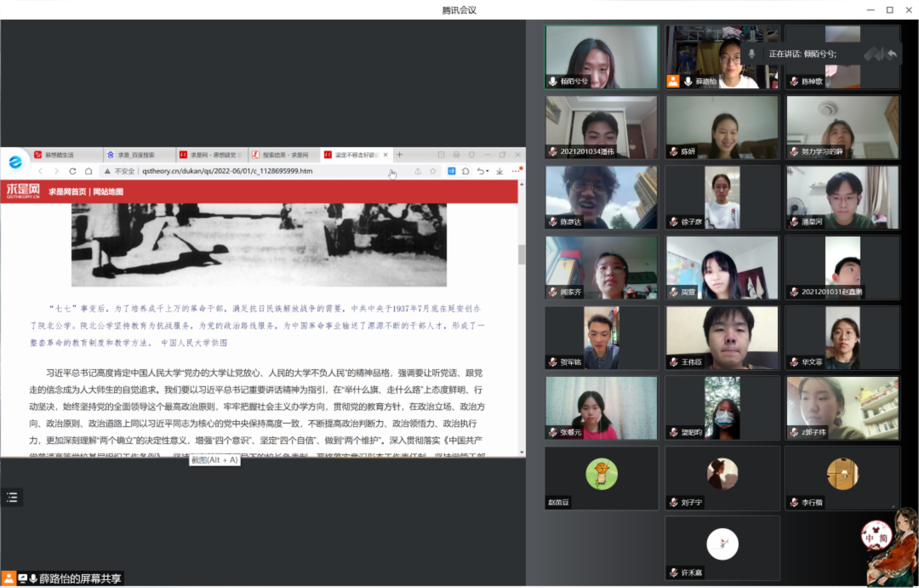Click the 求是网首页 link in red header
This screenshot has width=919, height=588.
(67, 192)
